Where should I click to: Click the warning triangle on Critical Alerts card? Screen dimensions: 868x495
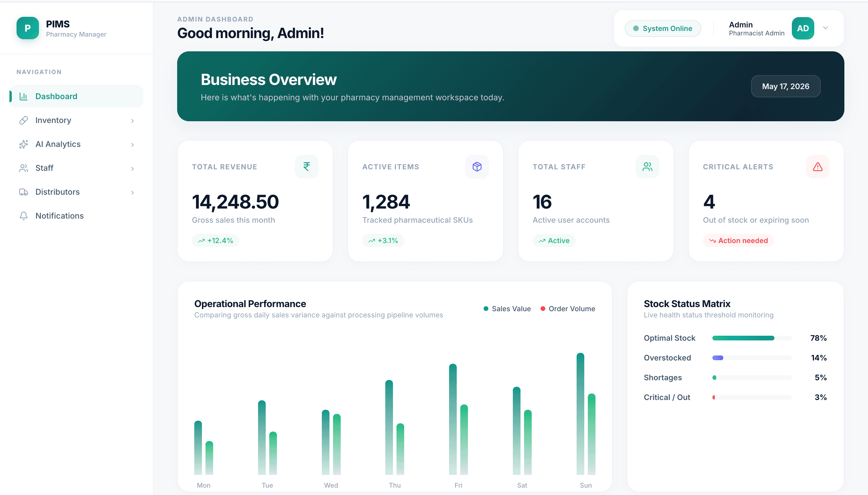click(818, 167)
